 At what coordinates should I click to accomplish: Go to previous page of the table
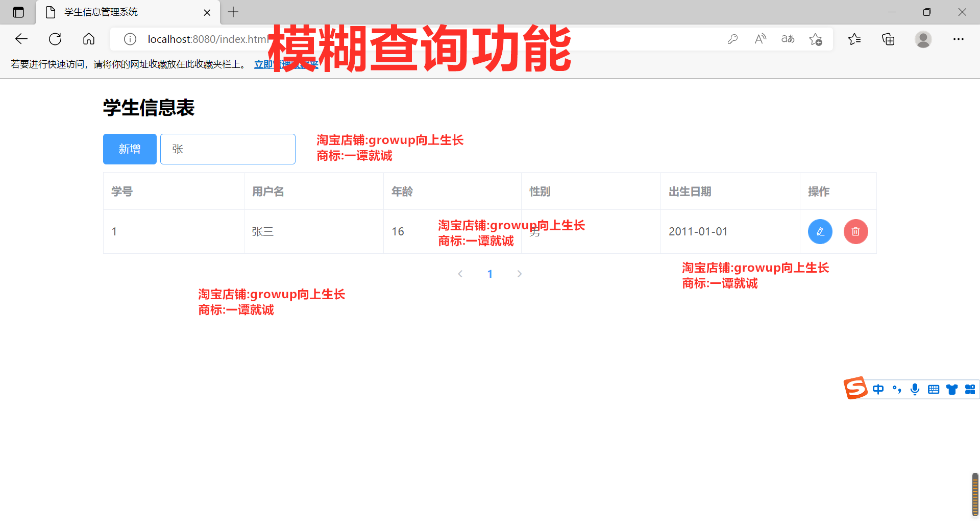click(460, 274)
